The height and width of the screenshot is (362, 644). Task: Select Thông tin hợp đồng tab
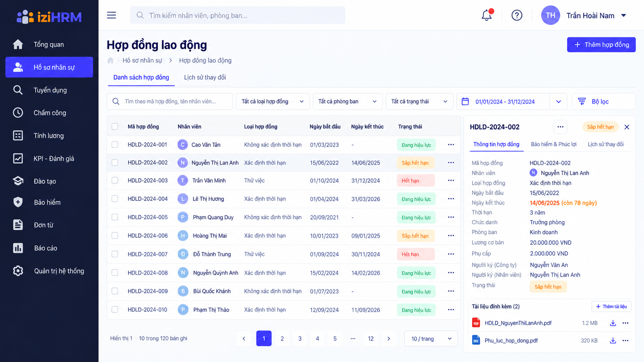pyautogui.click(x=496, y=144)
